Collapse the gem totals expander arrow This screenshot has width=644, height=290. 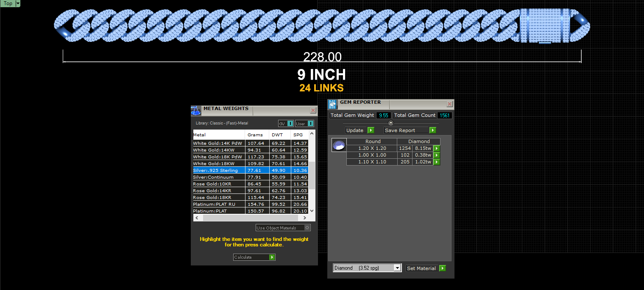pos(391,123)
